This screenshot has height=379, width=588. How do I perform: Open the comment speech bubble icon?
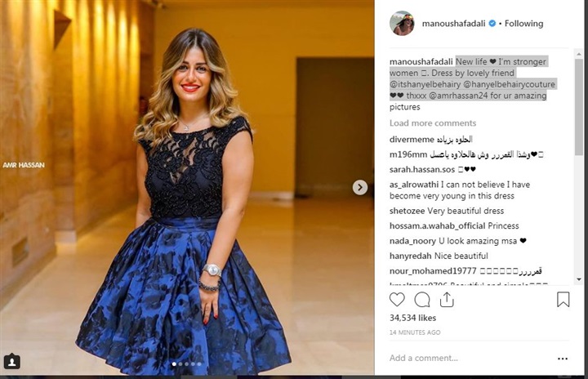[x=422, y=300]
